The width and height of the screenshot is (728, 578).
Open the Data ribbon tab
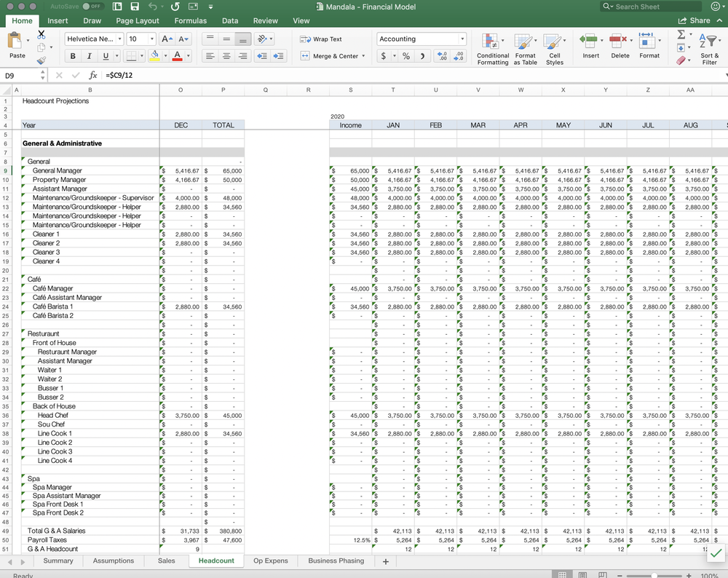tap(230, 21)
